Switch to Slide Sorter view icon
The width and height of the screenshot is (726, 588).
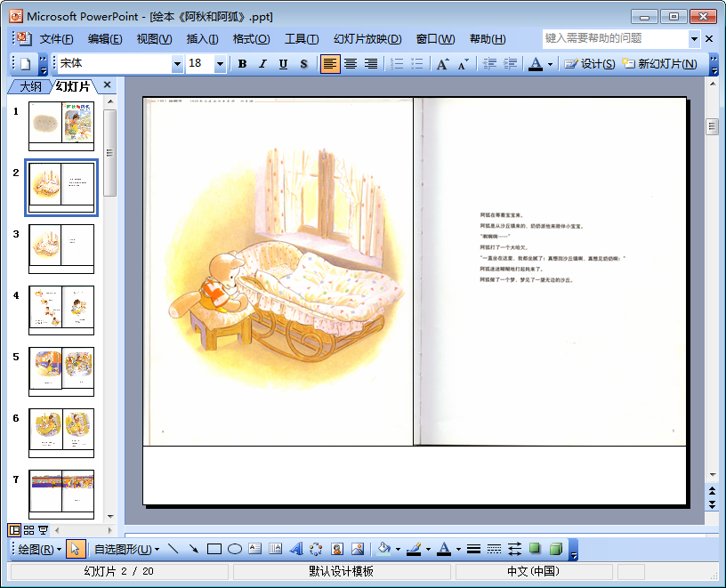[x=28, y=530]
